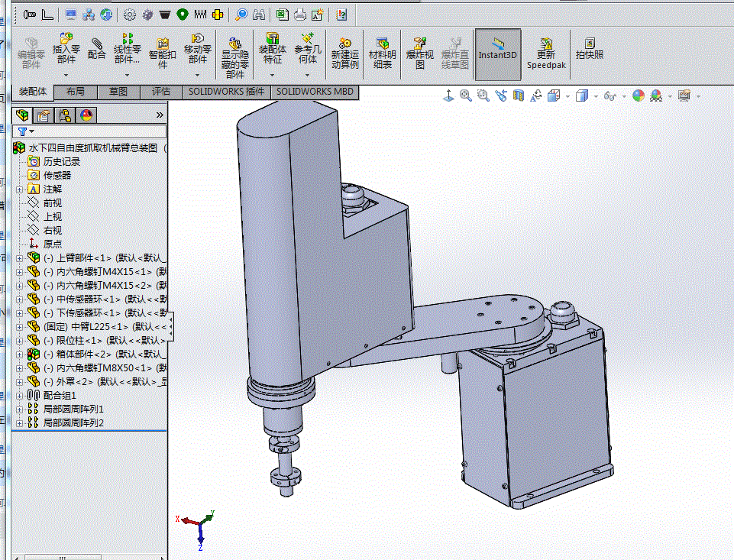Click the Excel icon in top toolbar
The image size is (734, 560).
point(283,15)
